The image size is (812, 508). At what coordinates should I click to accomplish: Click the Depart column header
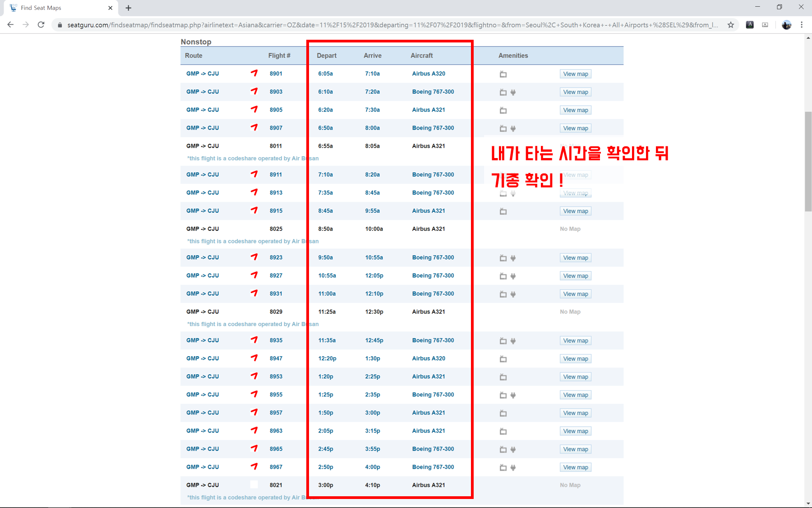pos(327,56)
